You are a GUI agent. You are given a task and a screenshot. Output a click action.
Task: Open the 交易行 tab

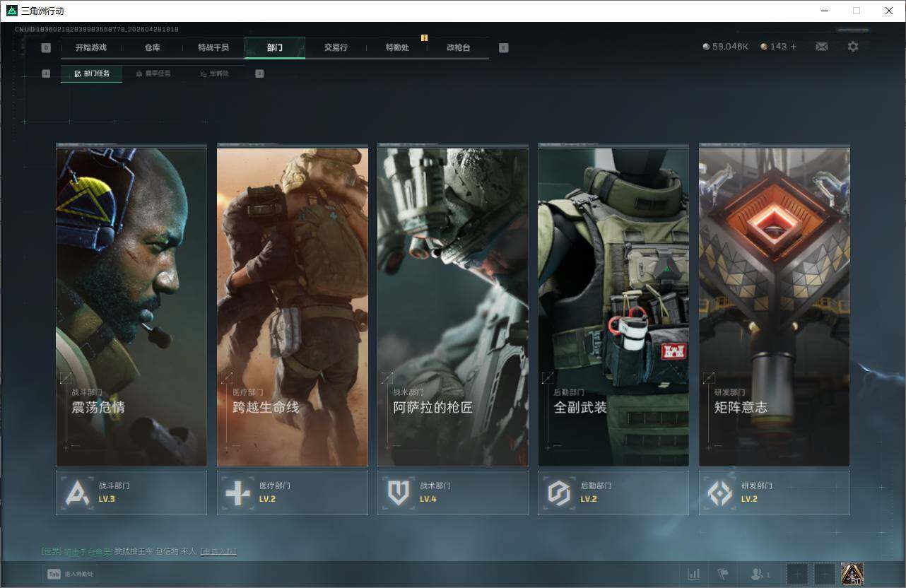(x=336, y=47)
